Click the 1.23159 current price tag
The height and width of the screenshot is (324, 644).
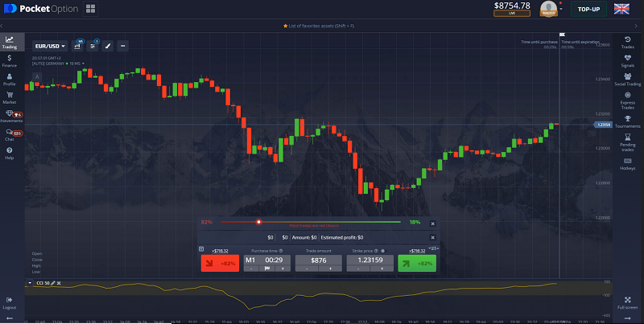click(x=603, y=125)
